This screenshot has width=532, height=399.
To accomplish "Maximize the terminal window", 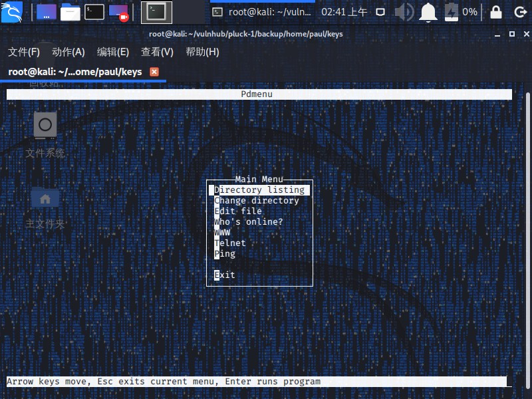I will [512, 34].
